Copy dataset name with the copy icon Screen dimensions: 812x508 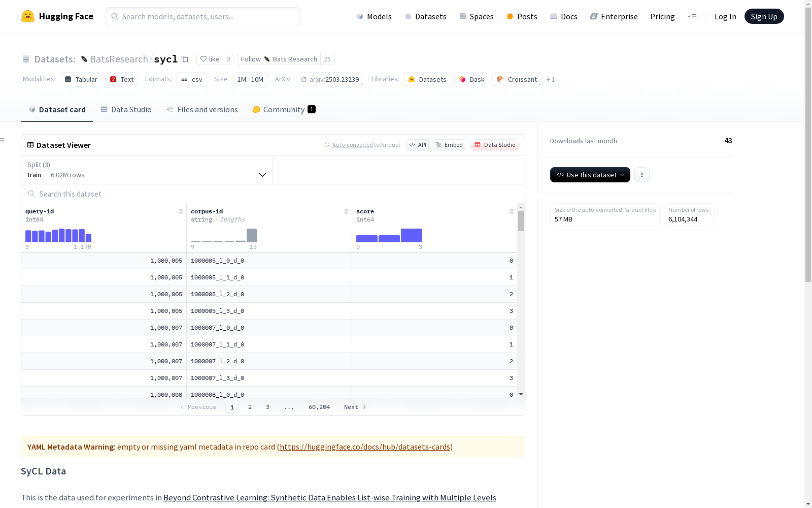(x=185, y=59)
